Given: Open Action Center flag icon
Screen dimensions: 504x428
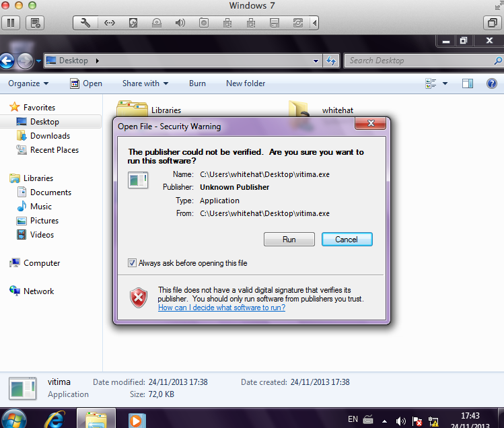Looking at the screenshot, I should (x=417, y=421).
